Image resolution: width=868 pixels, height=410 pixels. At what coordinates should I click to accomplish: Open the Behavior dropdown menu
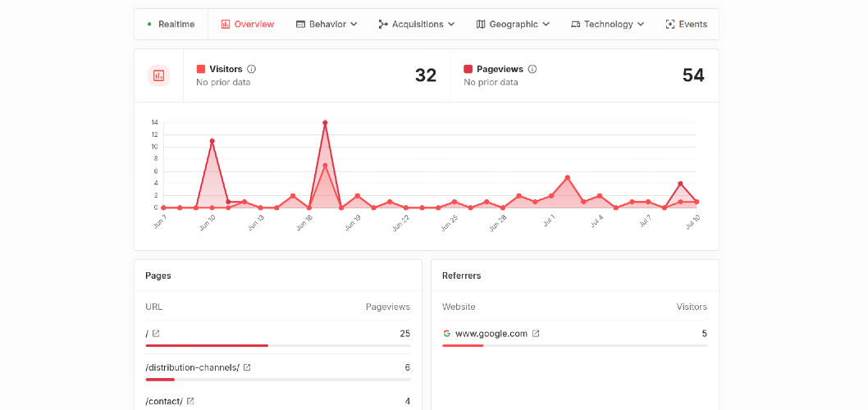(x=327, y=25)
